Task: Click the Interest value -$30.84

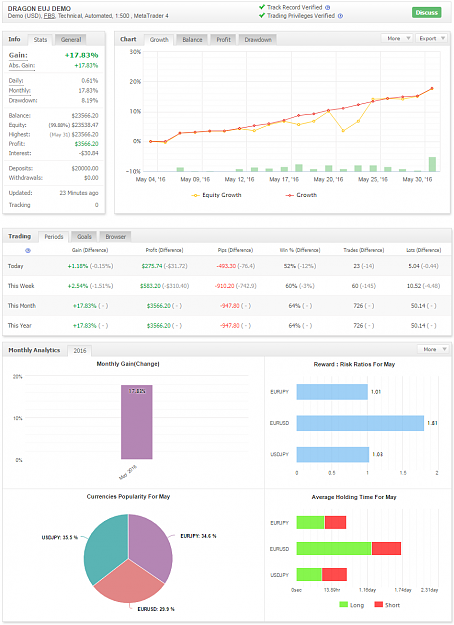Action: [x=88, y=153]
